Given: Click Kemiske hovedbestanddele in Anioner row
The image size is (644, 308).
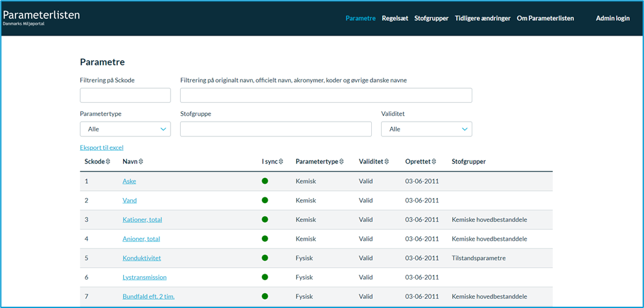Looking at the screenshot, I should click(489, 239).
